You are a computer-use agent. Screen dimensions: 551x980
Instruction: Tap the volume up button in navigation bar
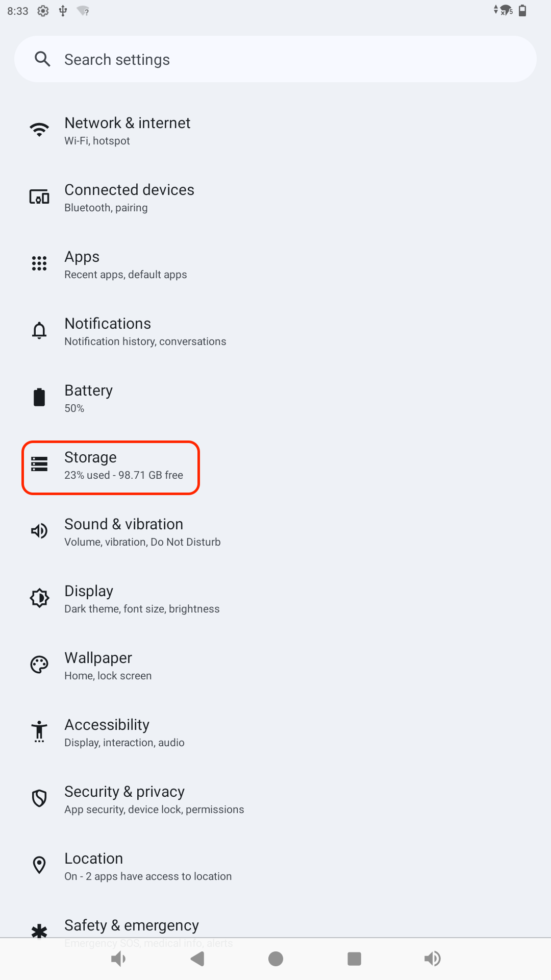click(x=433, y=959)
